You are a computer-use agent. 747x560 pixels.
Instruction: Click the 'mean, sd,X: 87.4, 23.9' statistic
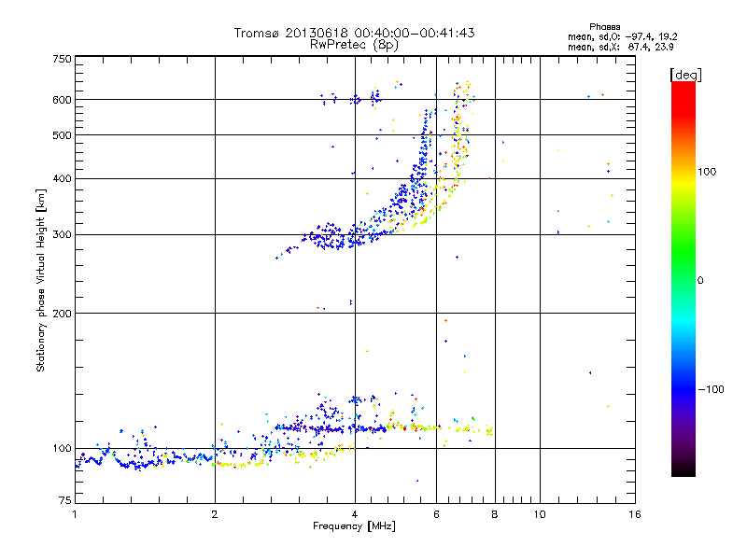620,48
